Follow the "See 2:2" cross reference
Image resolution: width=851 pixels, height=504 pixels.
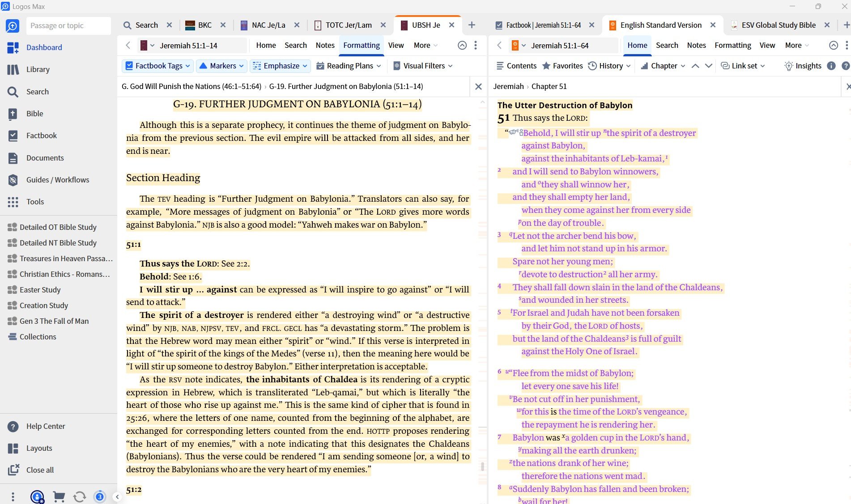coord(235,264)
